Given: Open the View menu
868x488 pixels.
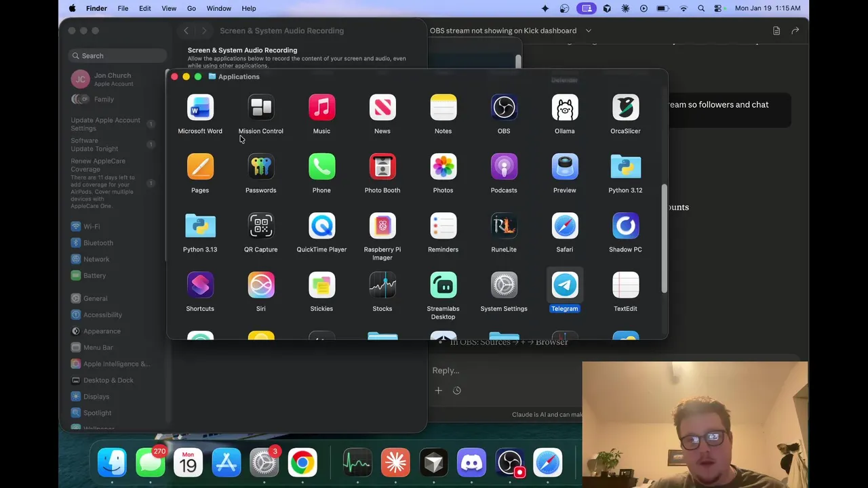Looking at the screenshot, I should point(169,8).
